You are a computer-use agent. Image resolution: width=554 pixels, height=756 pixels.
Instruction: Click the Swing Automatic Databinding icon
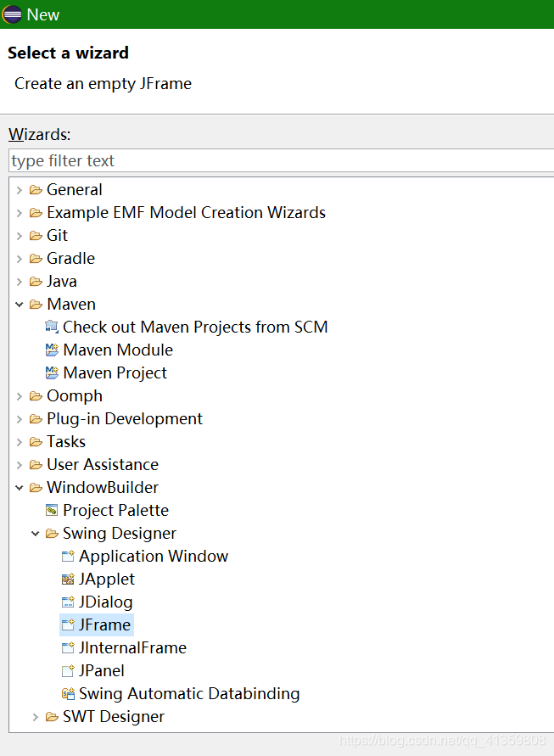point(68,694)
